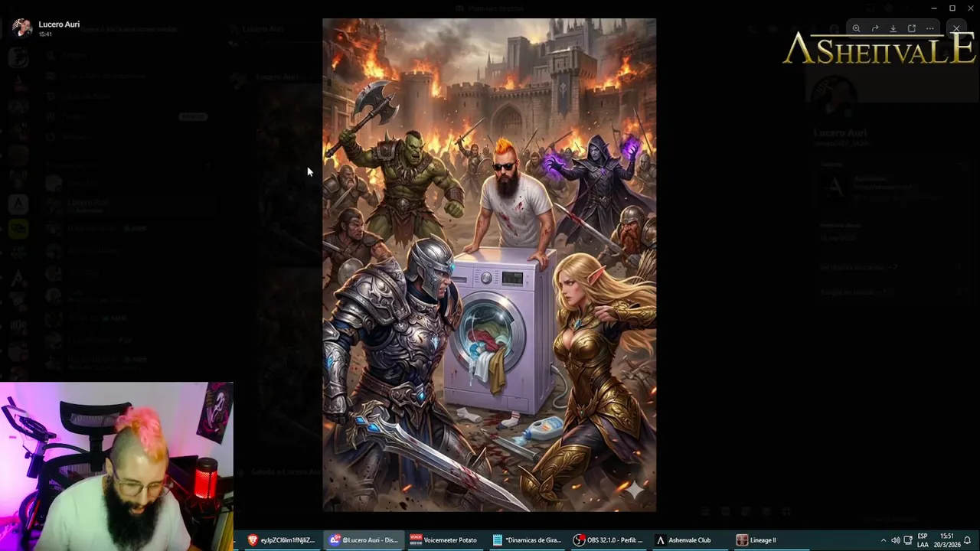
Task: Click the enlarged battle washing-machine image
Action: [x=489, y=265]
